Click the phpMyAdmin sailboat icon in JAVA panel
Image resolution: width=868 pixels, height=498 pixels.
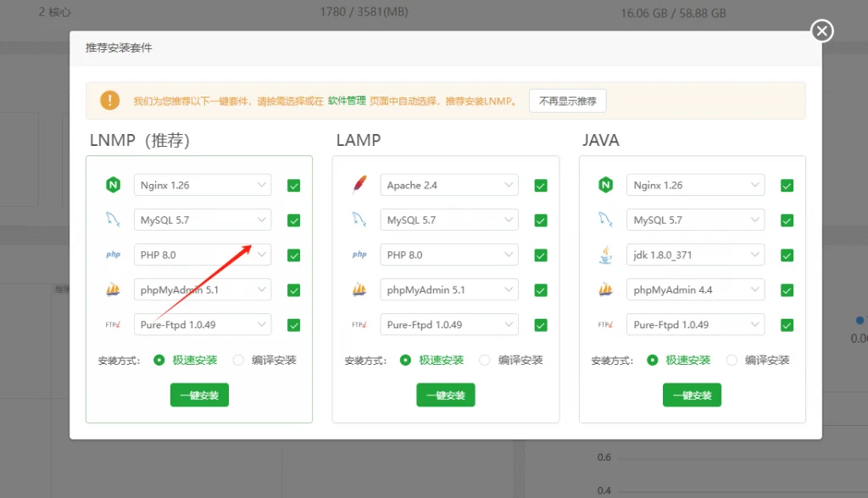pos(605,289)
